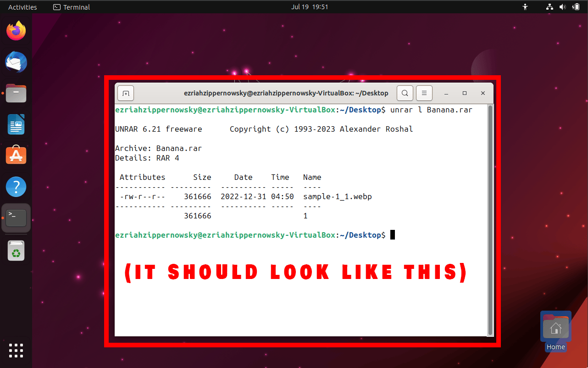Click the network icon in system tray
This screenshot has width=588, height=368.
tap(549, 7)
